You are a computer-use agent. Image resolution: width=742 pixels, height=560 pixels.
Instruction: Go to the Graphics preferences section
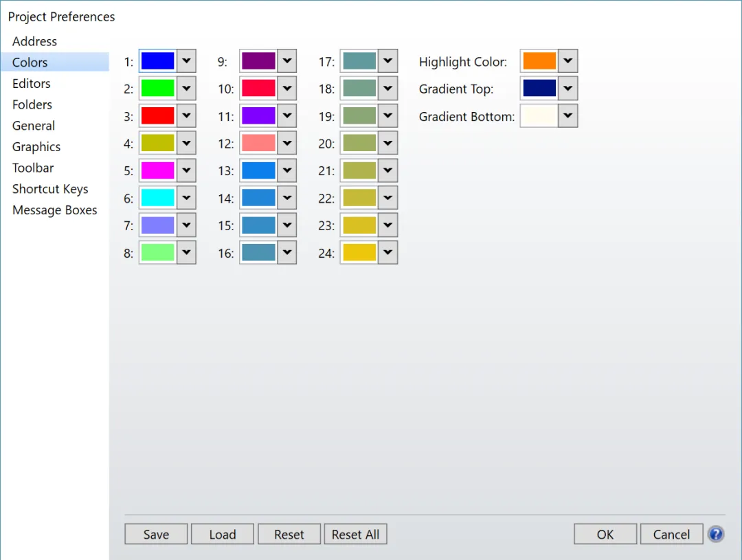click(x=36, y=146)
